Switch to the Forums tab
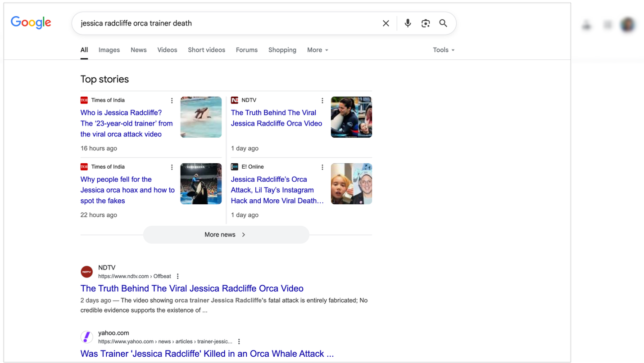The image size is (644, 363). 247,50
